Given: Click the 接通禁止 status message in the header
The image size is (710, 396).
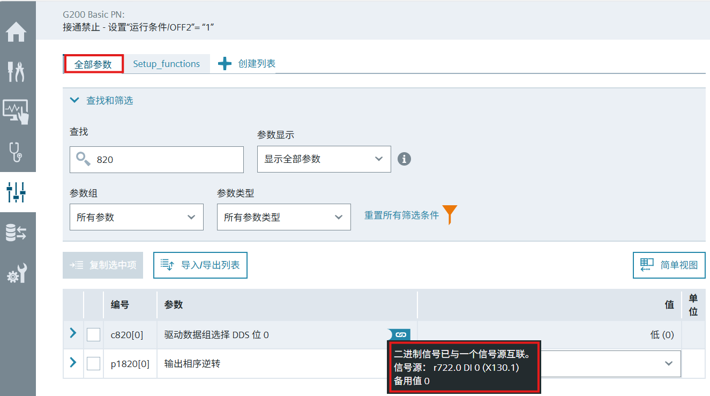Looking at the screenshot, I should 138,27.
